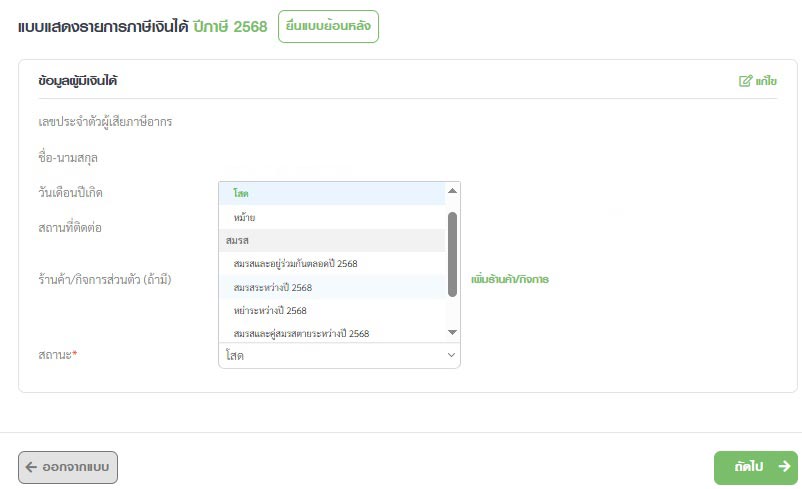Viewport: 802px width, 489px height.
Task: Click the dropdown list scrollbar thumb
Action: coord(452,254)
